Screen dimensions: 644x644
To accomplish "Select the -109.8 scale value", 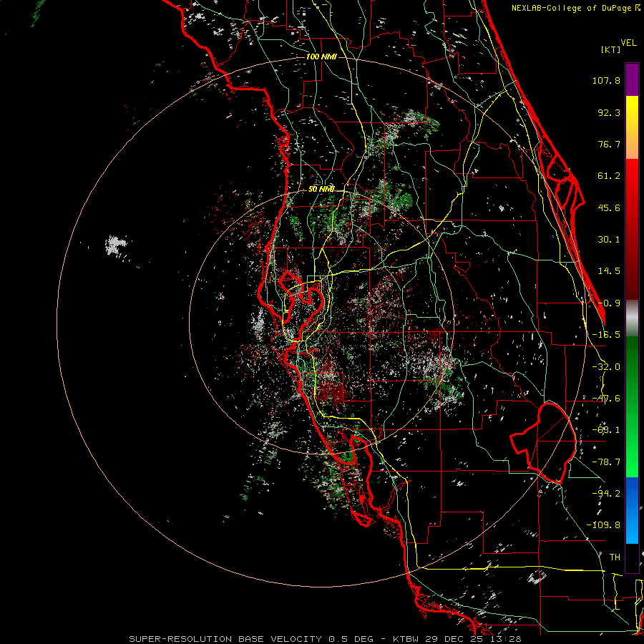I will 603,525.
